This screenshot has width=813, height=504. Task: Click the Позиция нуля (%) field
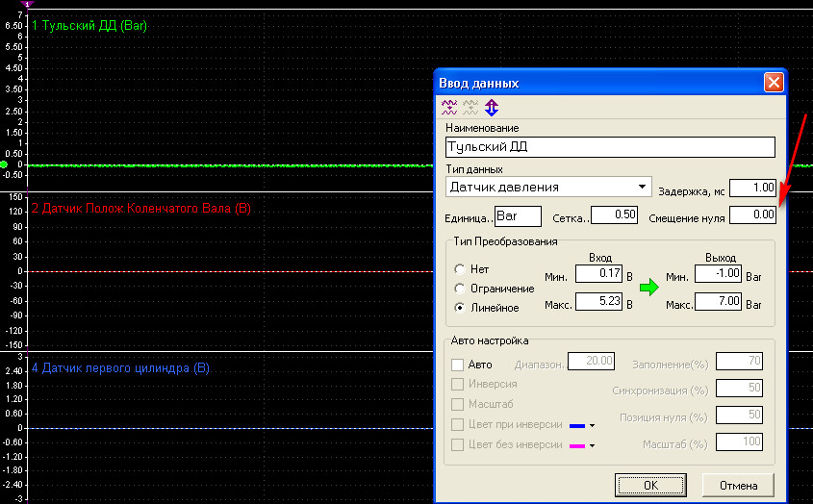click(739, 415)
